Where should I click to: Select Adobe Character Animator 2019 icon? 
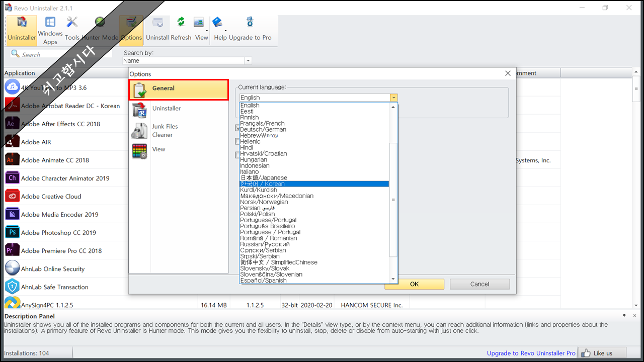[12, 178]
